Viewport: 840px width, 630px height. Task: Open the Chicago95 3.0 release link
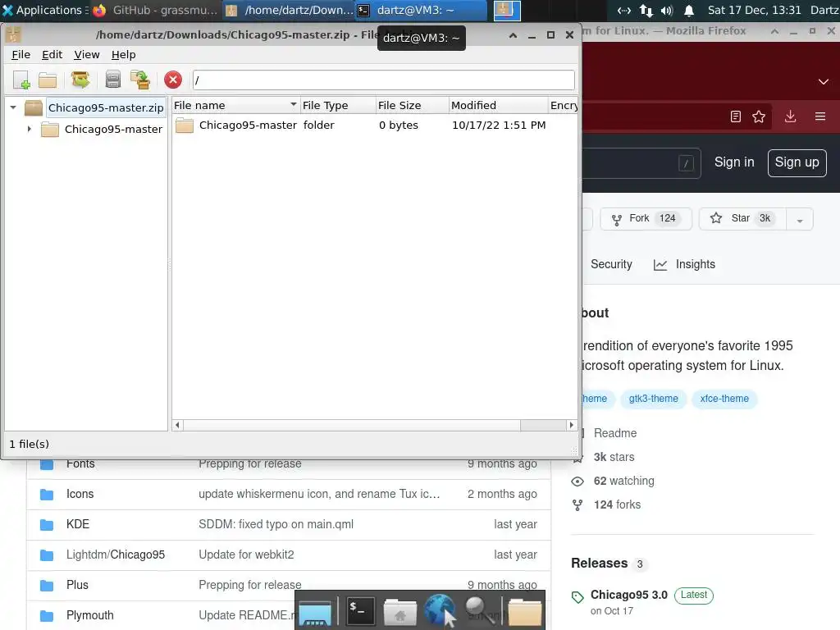[x=629, y=595]
